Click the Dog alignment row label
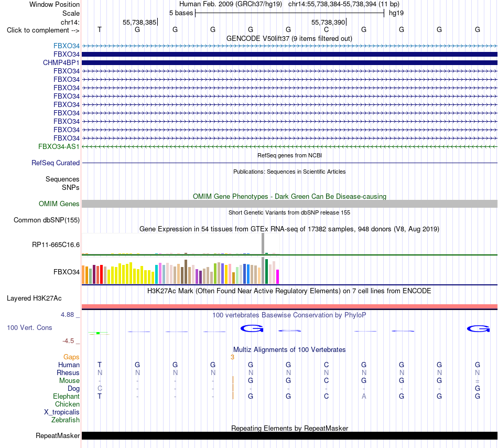Screen dimensions: 498x448 click(x=73, y=388)
